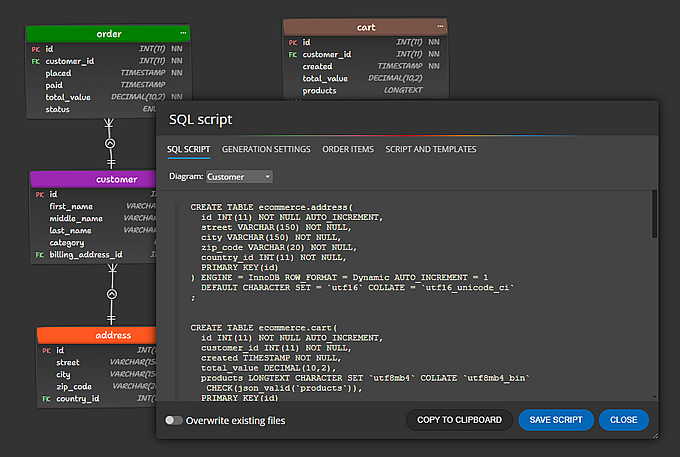Click FK icon of billing_address_id
The width and height of the screenshot is (680, 457).
point(39,255)
